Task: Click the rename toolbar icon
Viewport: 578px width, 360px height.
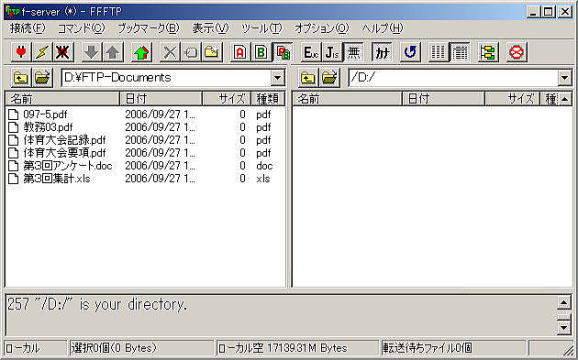Action: coord(191,52)
